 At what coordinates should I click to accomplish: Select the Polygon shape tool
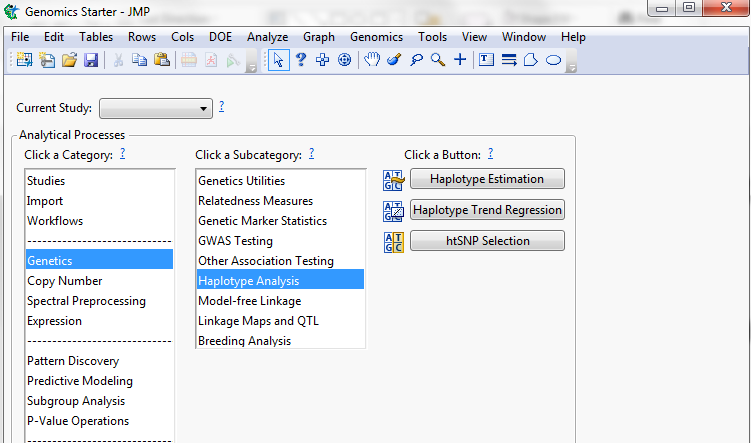point(531,60)
